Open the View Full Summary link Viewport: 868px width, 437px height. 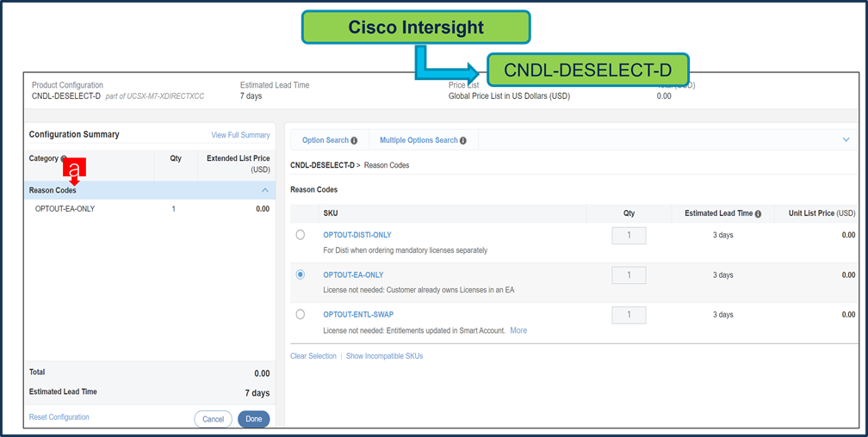(x=241, y=135)
